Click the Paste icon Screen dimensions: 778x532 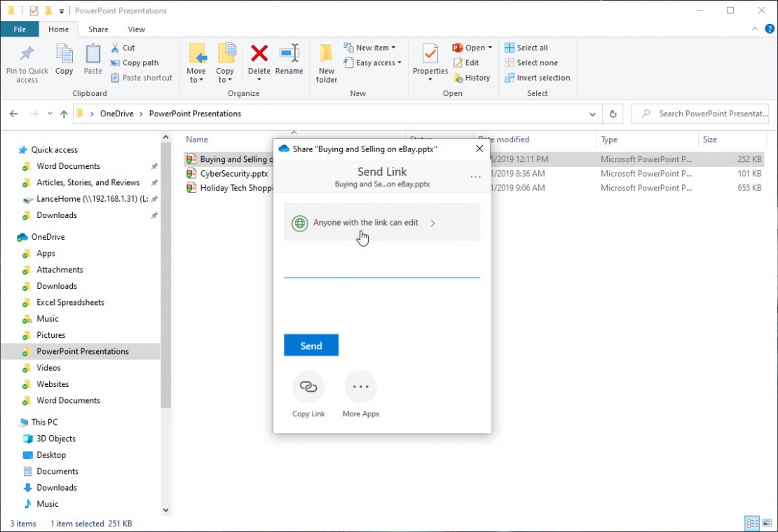point(93,62)
